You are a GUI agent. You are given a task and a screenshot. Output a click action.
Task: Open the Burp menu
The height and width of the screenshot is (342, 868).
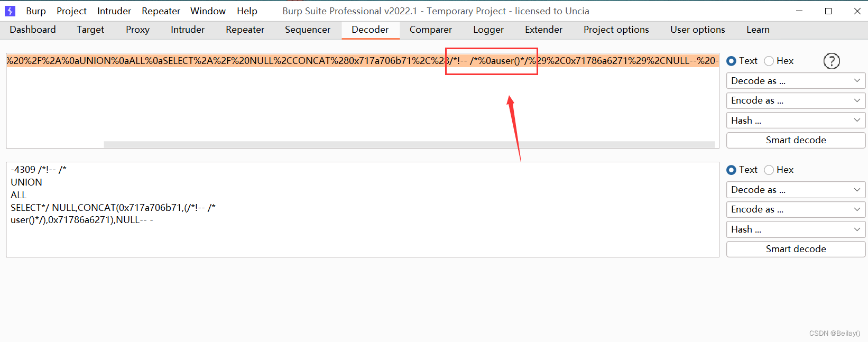(36, 11)
